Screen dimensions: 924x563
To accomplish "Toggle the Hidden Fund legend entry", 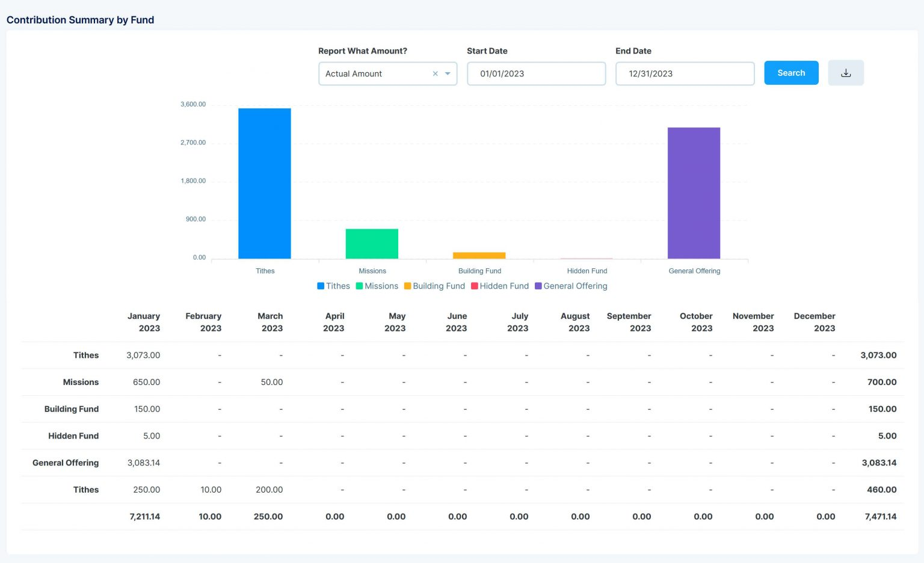I will tap(500, 286).
